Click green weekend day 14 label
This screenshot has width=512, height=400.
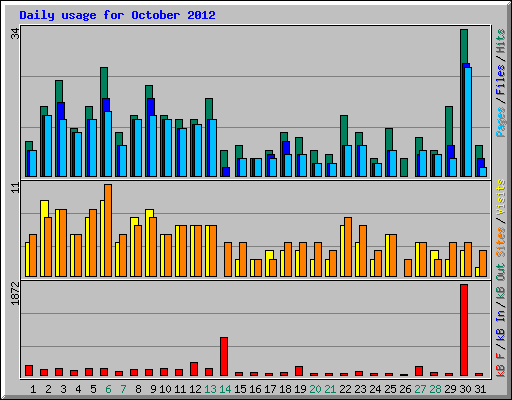pyautogui.click(x=225, y=389)
